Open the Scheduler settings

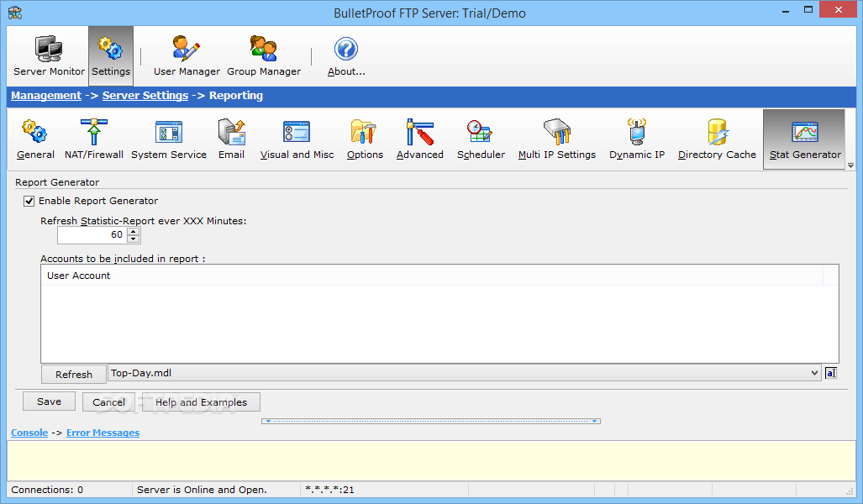click(x=481, y=139)
